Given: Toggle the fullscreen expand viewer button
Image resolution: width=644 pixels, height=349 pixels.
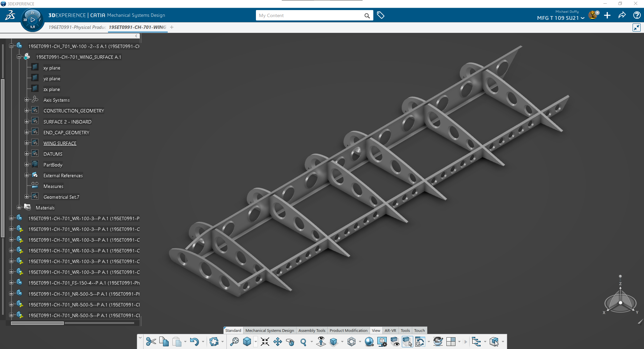Looking at the screenshot, I should click(x=637, y=28).
